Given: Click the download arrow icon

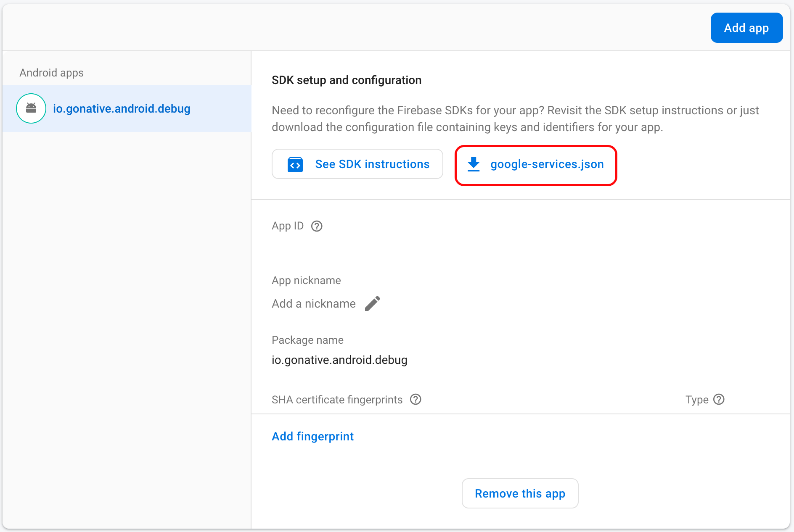Looking at the screenshot, I should (474, 164).
